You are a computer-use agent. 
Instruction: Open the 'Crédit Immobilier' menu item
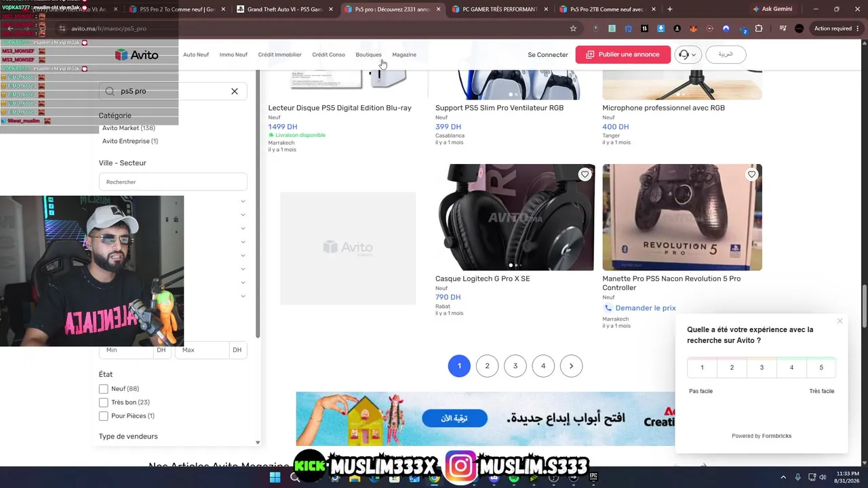(x=279, y=55)
